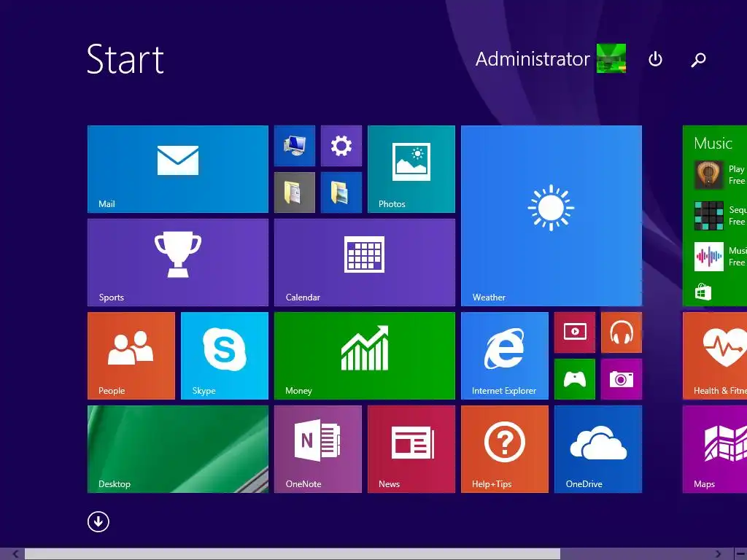Screen dimensions: 747x560
Task: Click the Administrator account picture
Action: (611, 58)
